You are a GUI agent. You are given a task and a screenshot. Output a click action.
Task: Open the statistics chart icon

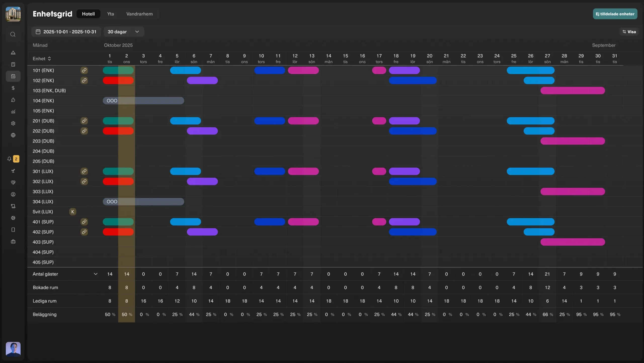(x=13, y=112)
